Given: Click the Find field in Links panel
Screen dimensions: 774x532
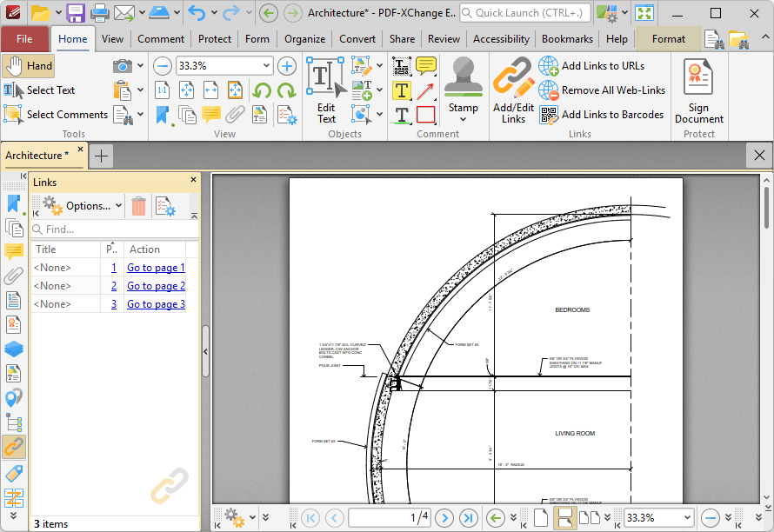Looking at the screenshot, I should pyautogui.click(x=116, y=229).
